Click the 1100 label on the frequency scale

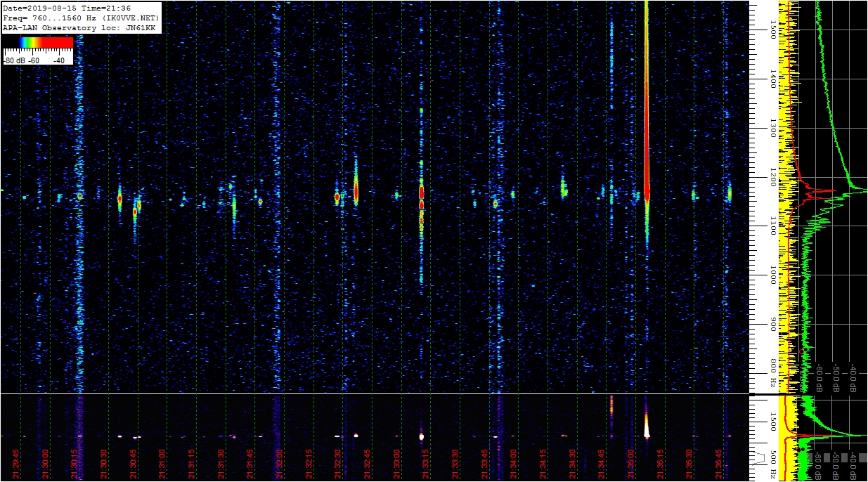click(774, 226)
